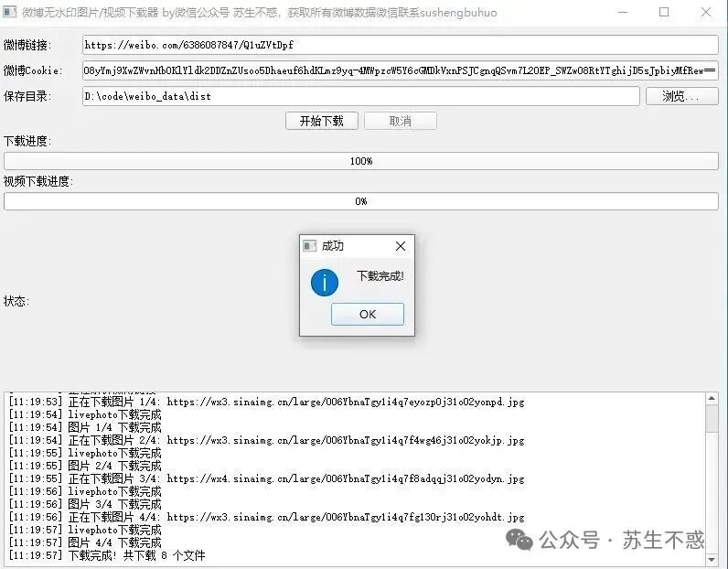Open the 浏览... folder browser
Image resolution: width=728 pixels, height=569 pixels.
click(x=682, y=96)
